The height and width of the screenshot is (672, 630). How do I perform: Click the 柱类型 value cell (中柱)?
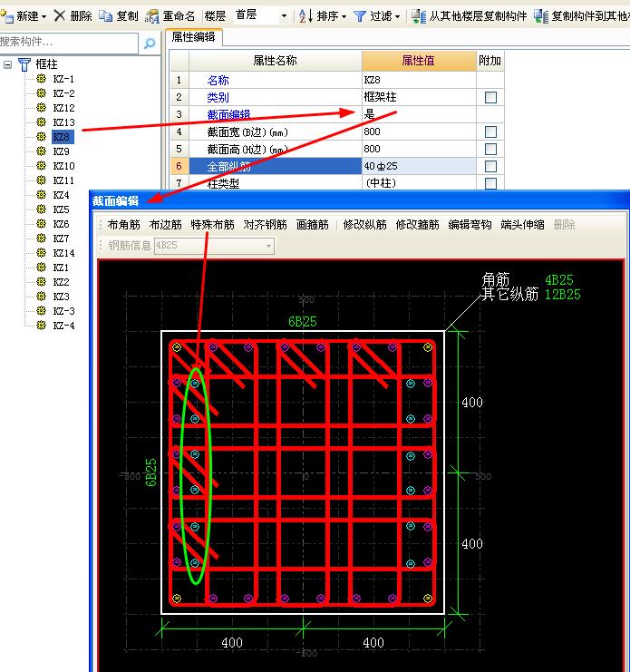point(419,183)
